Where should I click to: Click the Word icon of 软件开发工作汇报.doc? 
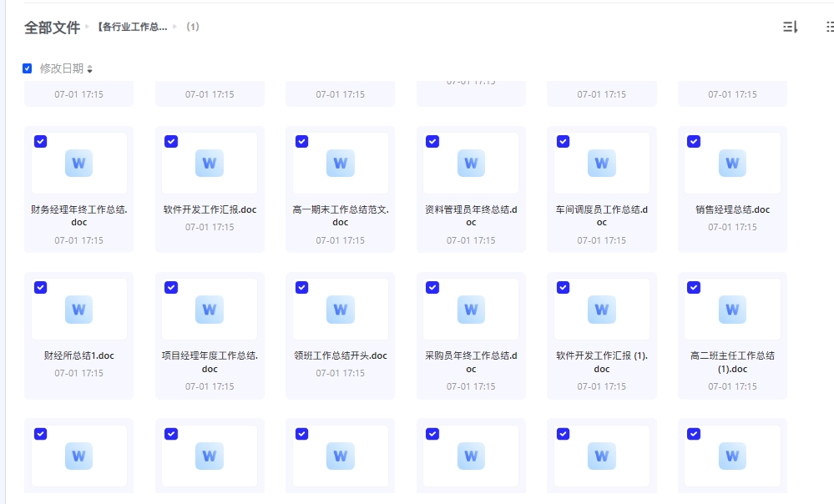coord(210,164)
